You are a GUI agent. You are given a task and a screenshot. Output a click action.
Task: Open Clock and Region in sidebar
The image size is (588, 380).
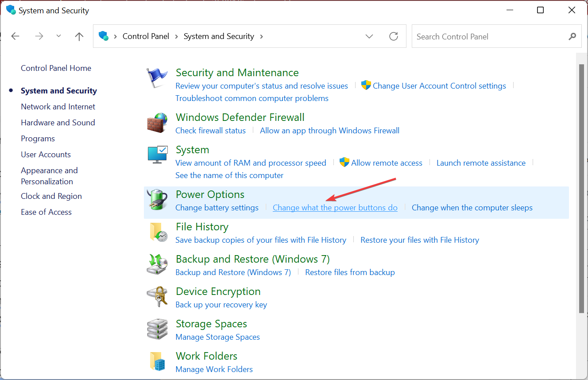(x=51, y=196)
